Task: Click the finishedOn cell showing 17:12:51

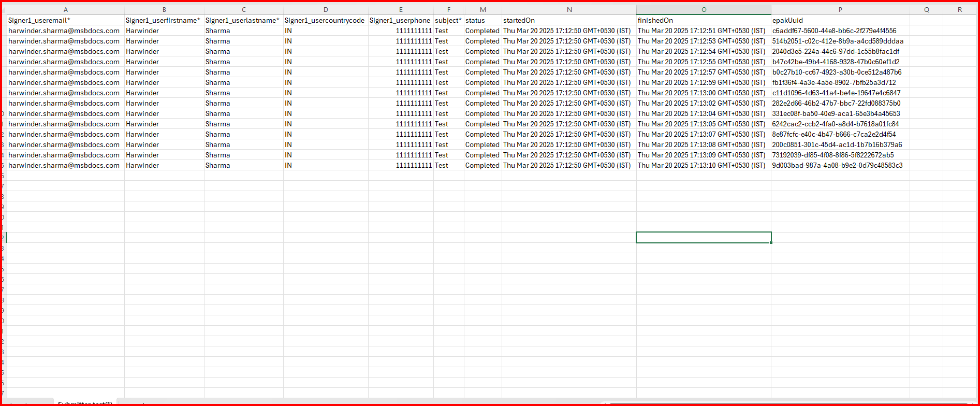Action: click(701, 31)
